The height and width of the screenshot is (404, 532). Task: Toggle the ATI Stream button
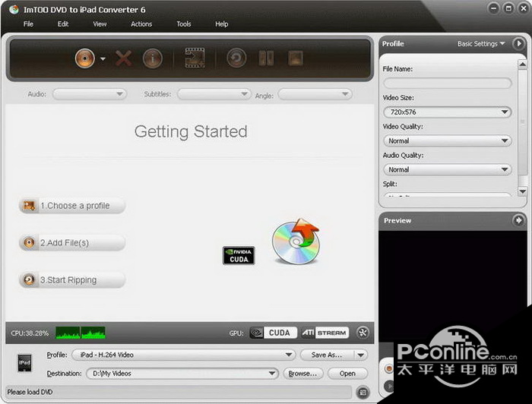pos(325,333)
